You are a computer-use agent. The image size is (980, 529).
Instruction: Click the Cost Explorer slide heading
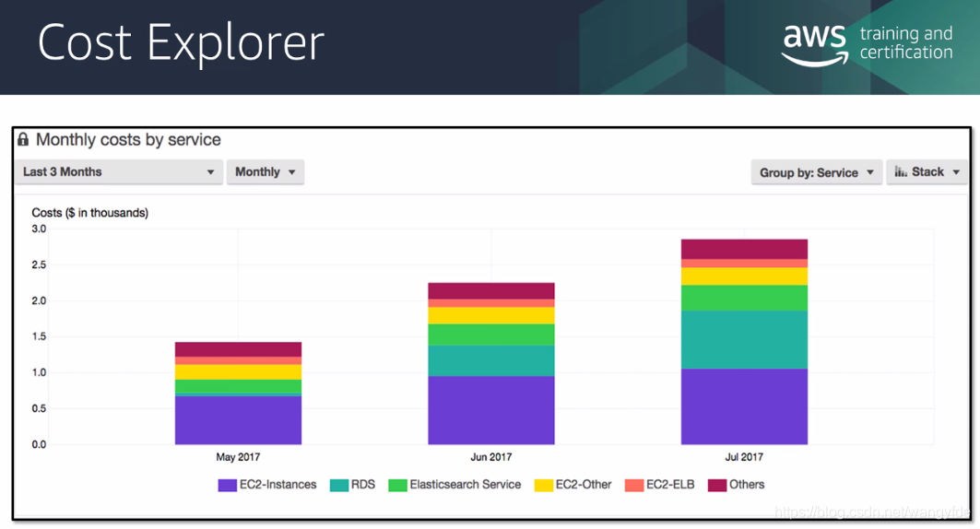182,42
